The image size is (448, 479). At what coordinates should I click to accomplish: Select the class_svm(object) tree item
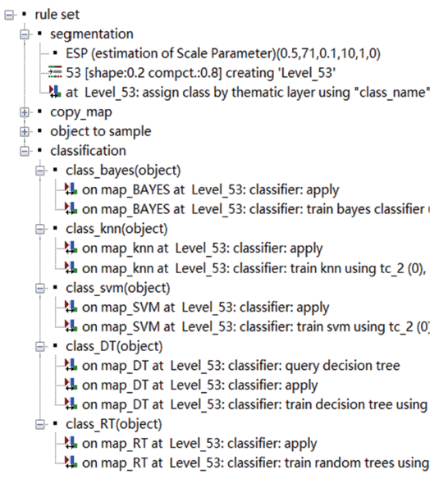pos(117,288)
